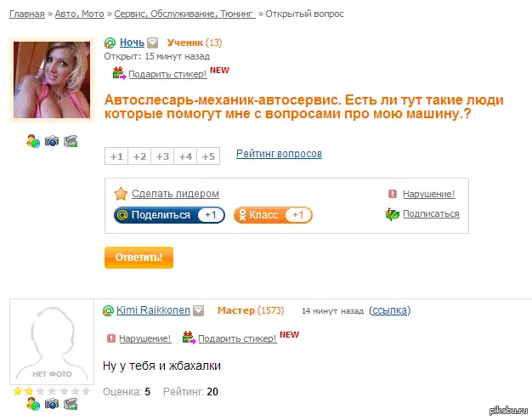
Task: Click the asker's profile photo thumbnail
Action: (52, 80)
